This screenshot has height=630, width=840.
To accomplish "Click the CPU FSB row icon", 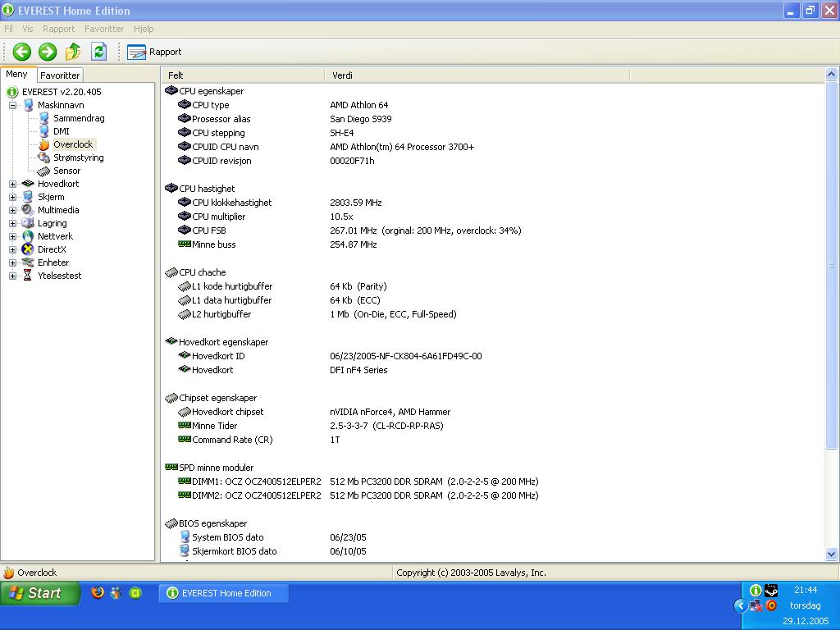I will pos(185,231).
